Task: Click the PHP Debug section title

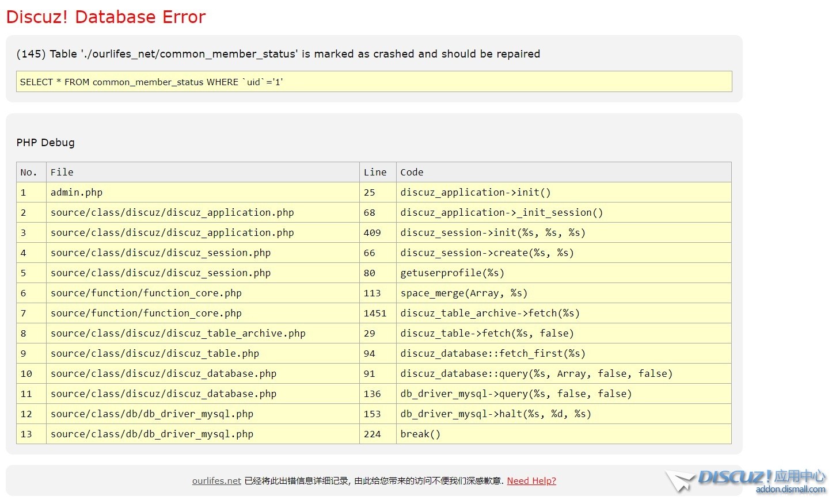Action: [x=45, y=143]
